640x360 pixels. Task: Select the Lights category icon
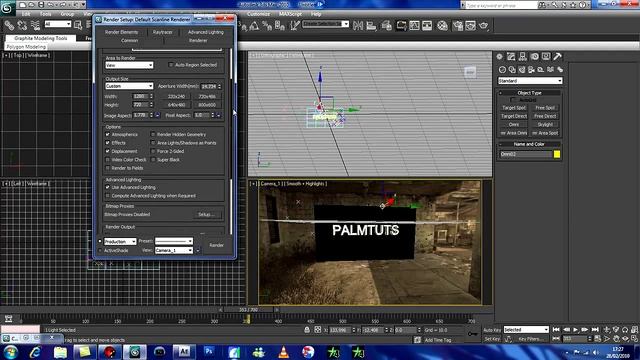click(x=522, y=70)
